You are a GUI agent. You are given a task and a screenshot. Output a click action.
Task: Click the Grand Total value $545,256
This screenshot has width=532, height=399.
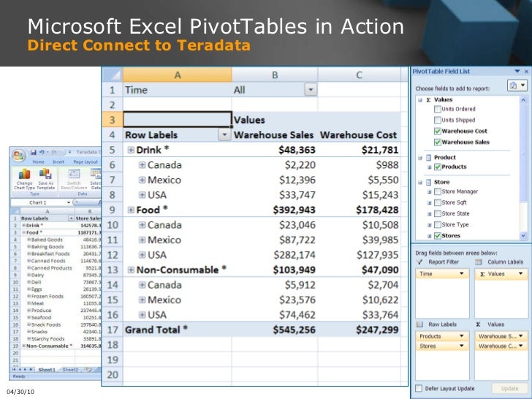294,330
